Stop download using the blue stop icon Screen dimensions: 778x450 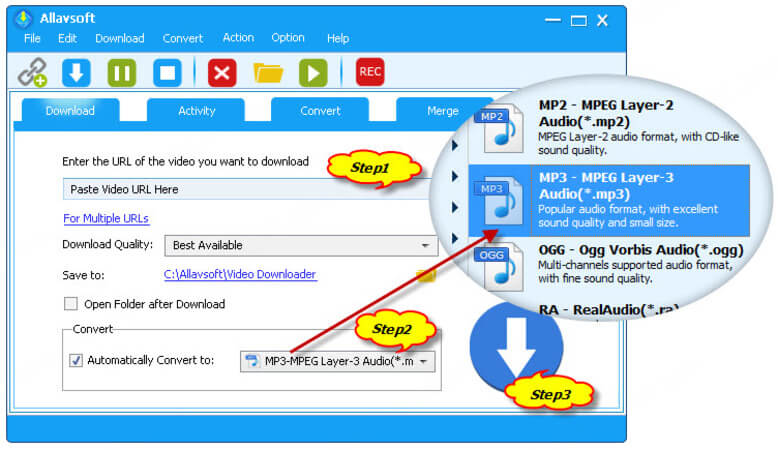tap(167, 72)
